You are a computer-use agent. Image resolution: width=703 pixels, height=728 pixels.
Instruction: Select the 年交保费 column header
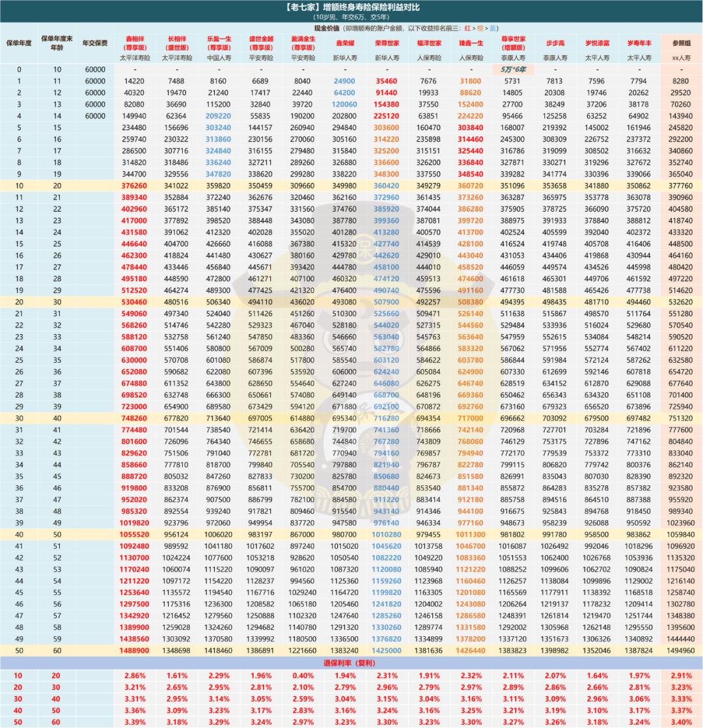[94, 43]
